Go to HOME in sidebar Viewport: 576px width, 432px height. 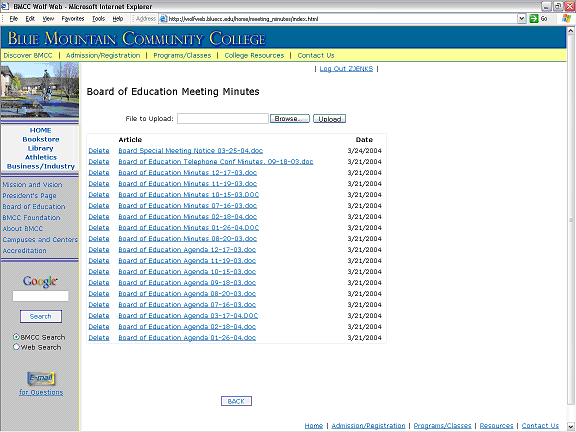[40, 130]
